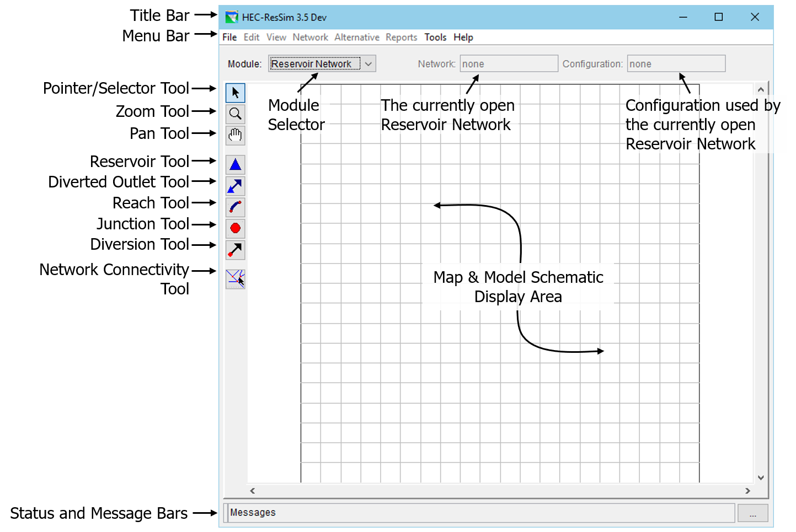Open the View menu
The height and width of the screenshot is (532, 796).
[x=276, y=37]
